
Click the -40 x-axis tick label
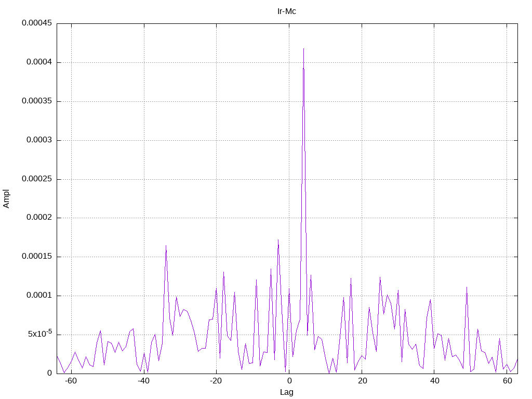pyautogui.click(x=143, y=381)
